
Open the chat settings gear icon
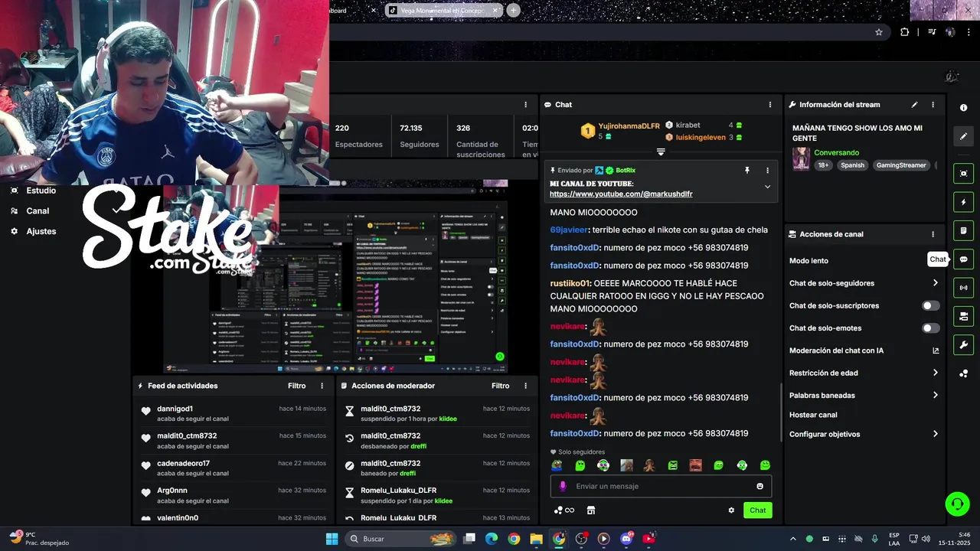tap(731, 510)
